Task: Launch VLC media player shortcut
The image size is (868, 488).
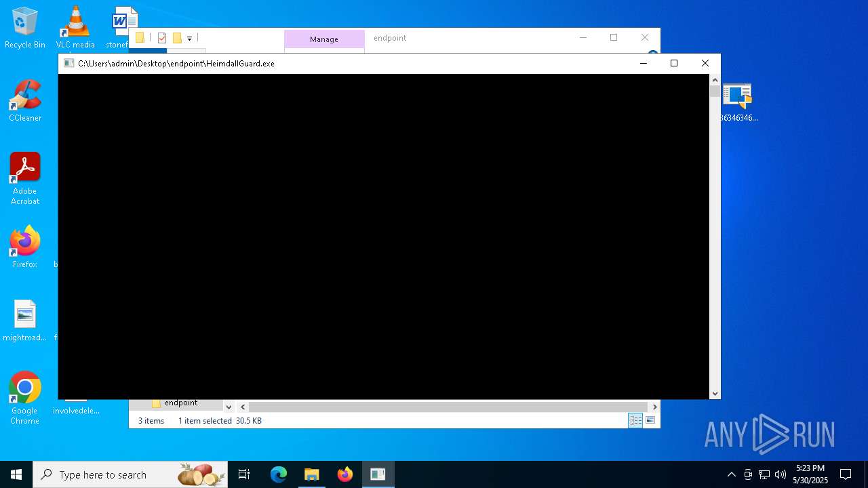Action: click(x=75, y=28)
